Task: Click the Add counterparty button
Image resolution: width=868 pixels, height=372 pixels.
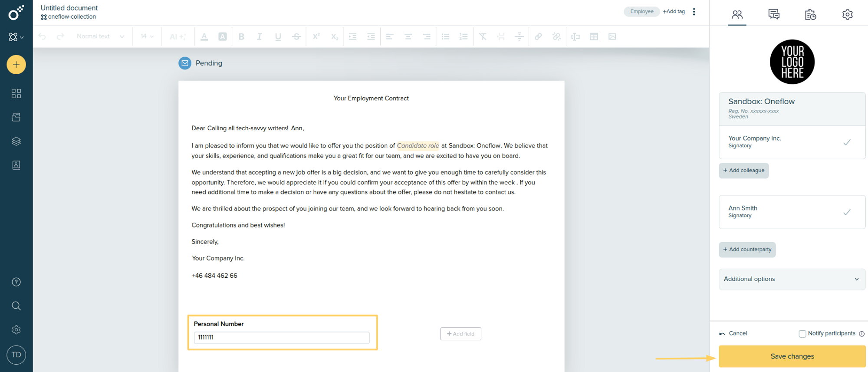Action: (747, 250)
